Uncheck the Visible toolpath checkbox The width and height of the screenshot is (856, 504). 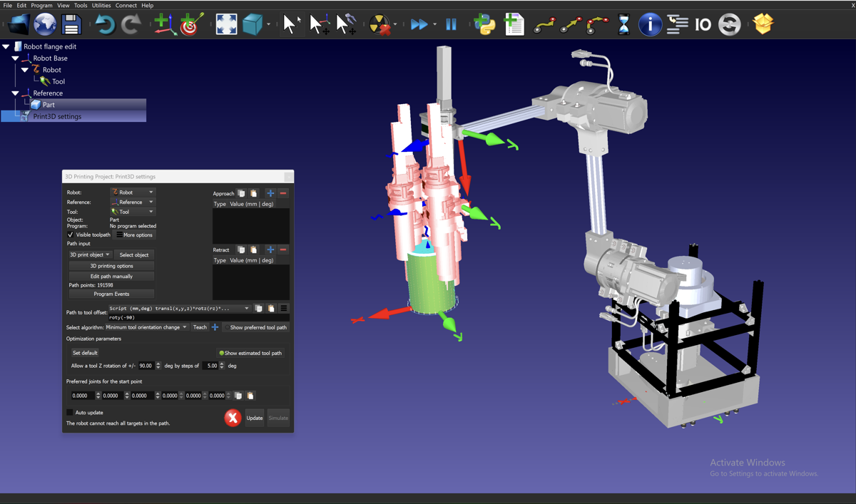(x=71, y=235)
